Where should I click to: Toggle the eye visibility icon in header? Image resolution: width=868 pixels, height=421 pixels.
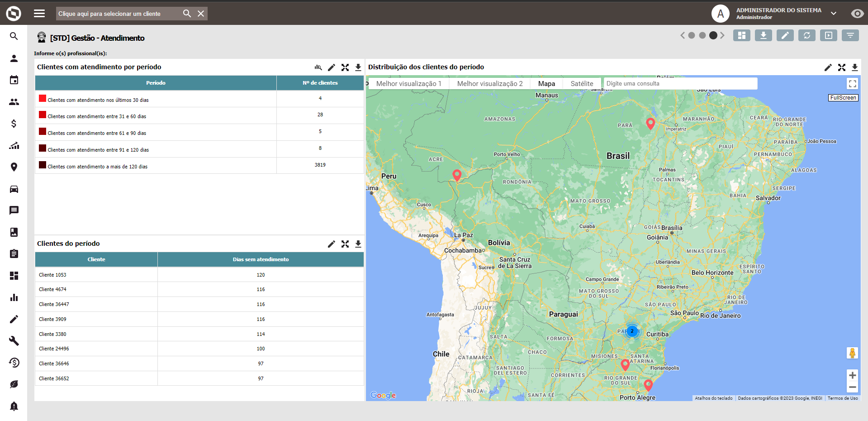click(857, 14)
